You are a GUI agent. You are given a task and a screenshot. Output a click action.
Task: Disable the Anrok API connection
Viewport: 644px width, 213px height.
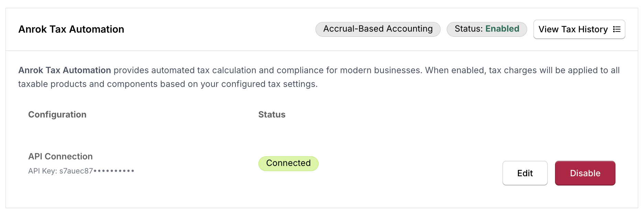tap(585, 173)
